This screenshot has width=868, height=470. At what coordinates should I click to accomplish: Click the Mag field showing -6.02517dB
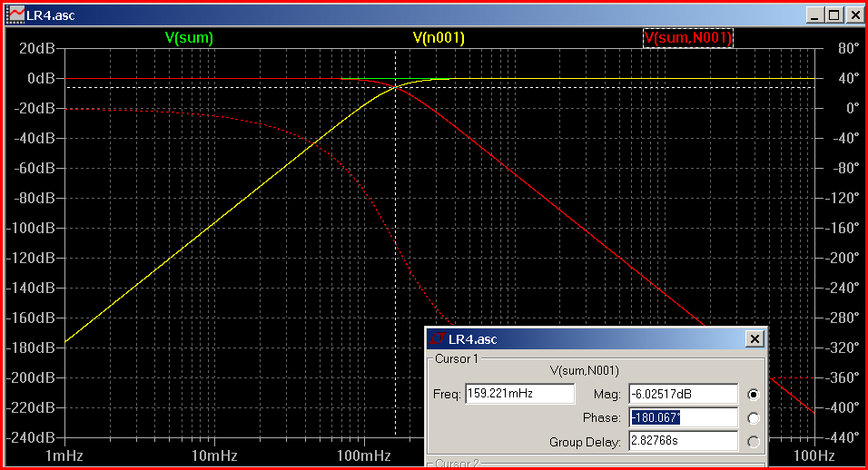tap(683, 394)
